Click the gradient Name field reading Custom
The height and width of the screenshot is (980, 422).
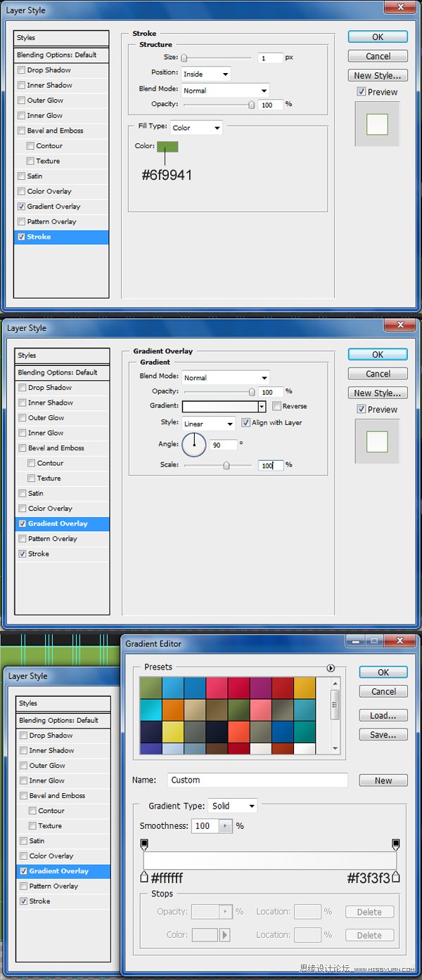[257, 780]
